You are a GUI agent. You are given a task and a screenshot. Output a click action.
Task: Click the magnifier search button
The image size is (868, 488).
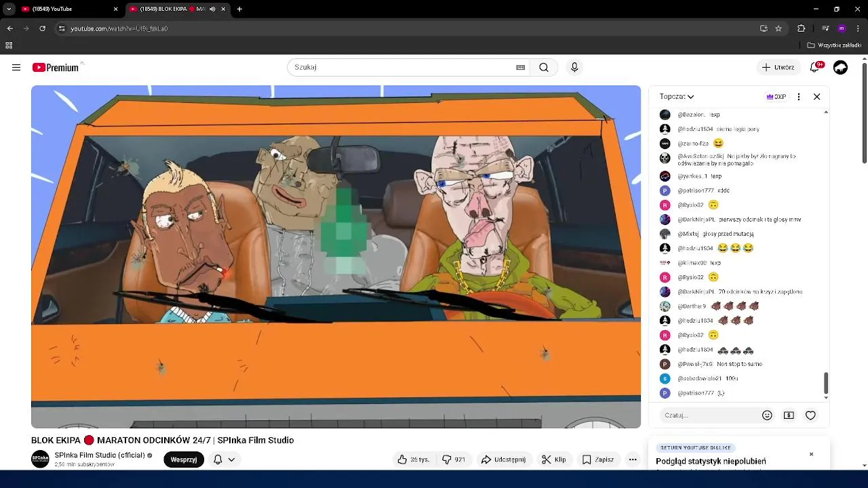click(x=544, y=67)
